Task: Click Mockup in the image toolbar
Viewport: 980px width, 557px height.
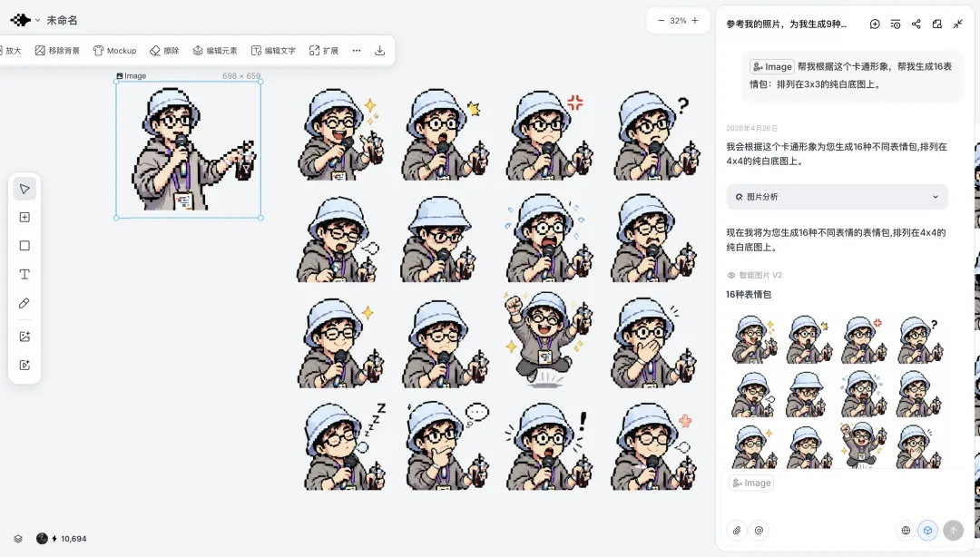Action: tap(114, 51)
